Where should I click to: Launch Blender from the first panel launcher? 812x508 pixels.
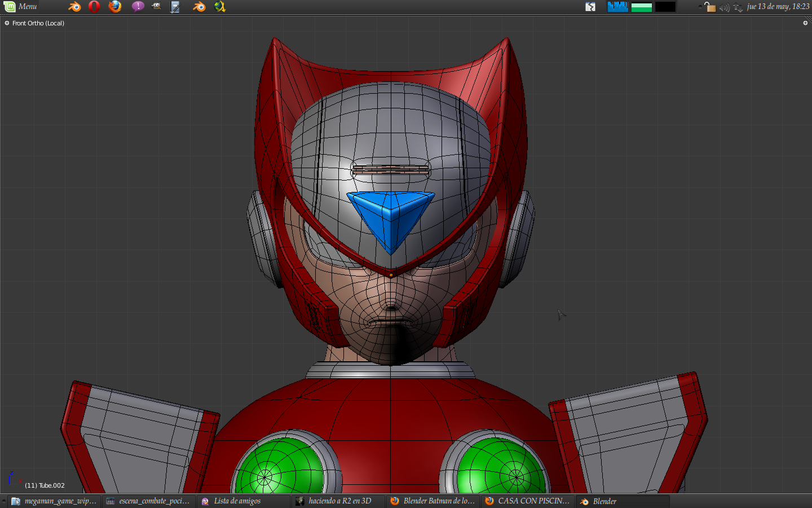(x=74, y=7)
